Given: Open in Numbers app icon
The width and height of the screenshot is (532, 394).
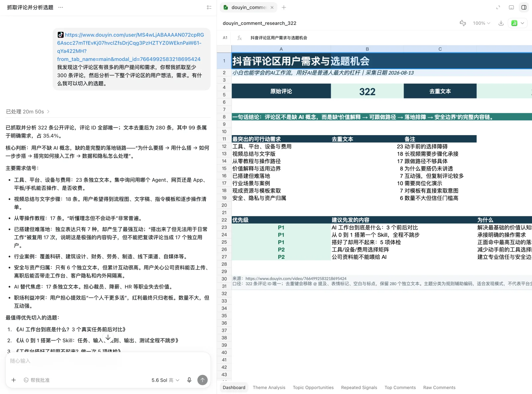Looking at the screenshot, I should [514, 23].
